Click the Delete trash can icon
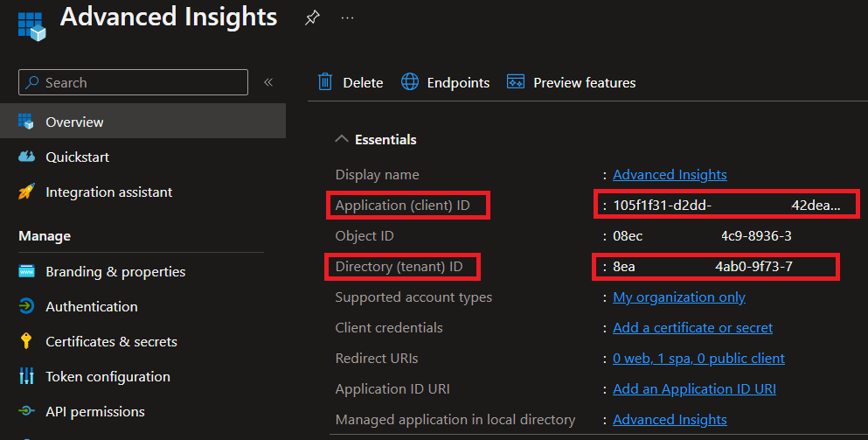The image size is (868, 440). (x=325, y=82)
